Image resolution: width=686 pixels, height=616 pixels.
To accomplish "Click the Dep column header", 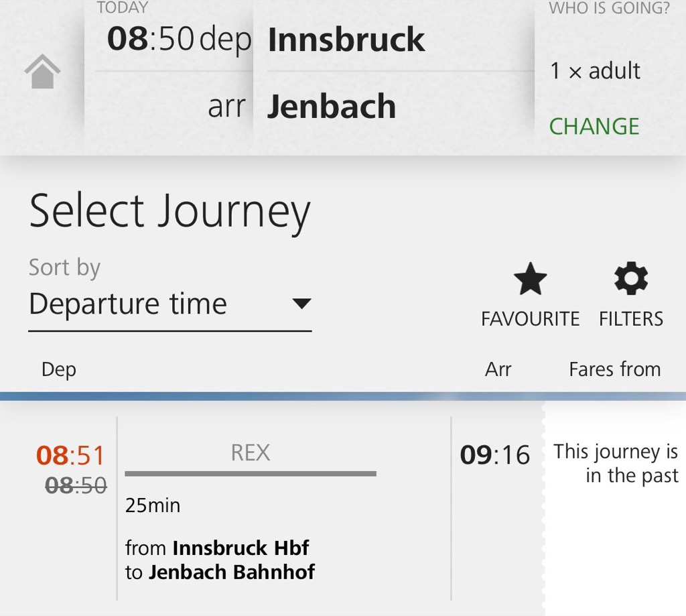I will click(59, 369).
